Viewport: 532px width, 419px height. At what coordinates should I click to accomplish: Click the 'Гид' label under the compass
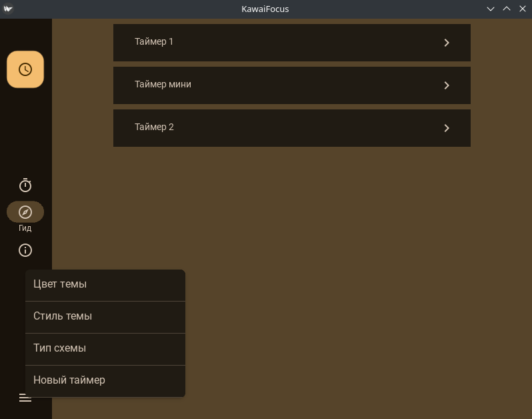25,228
